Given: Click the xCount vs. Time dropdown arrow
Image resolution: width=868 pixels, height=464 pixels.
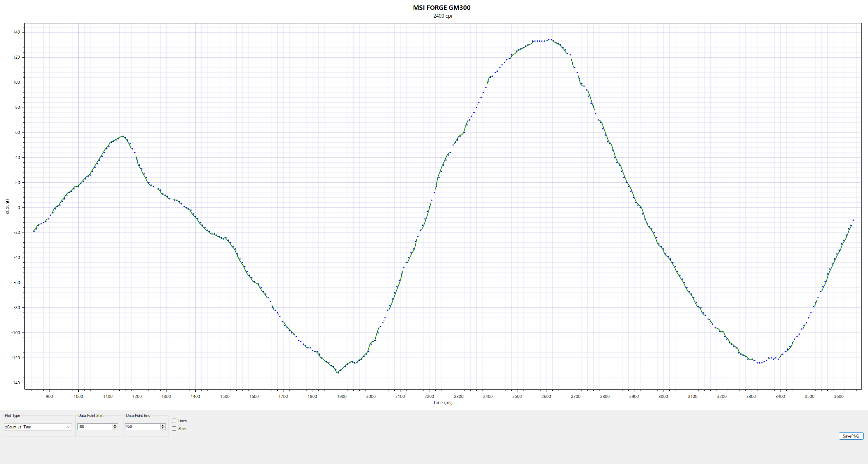Looking at the screenshot, I should point(69,427).
